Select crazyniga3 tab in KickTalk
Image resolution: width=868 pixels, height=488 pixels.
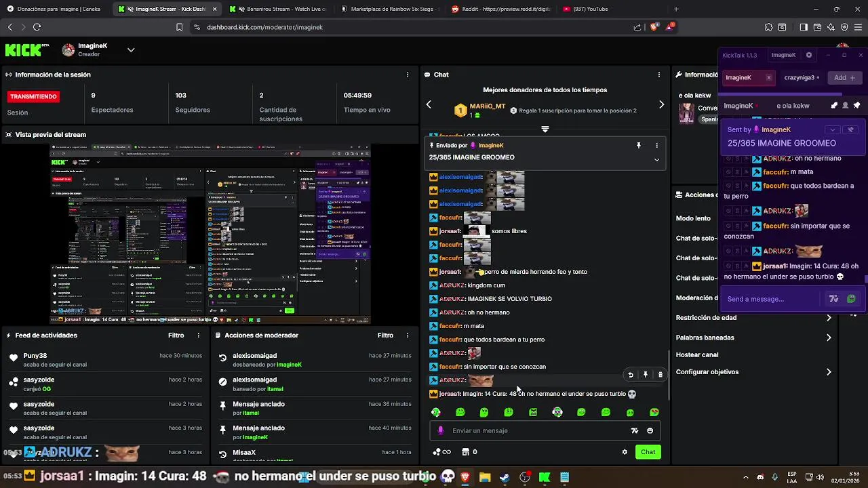[x=800, y=77]
